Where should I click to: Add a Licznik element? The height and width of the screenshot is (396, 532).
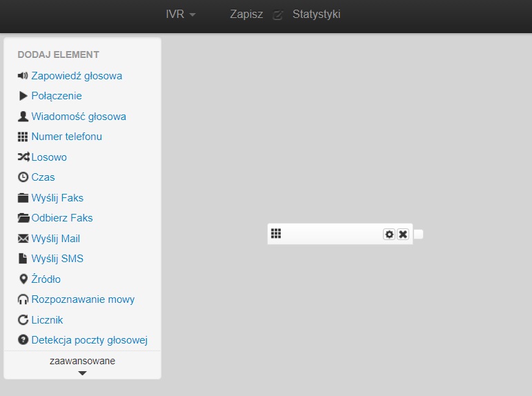47,320
